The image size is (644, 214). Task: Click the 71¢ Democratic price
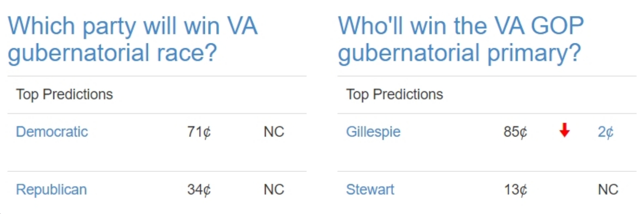pos(199,132)
